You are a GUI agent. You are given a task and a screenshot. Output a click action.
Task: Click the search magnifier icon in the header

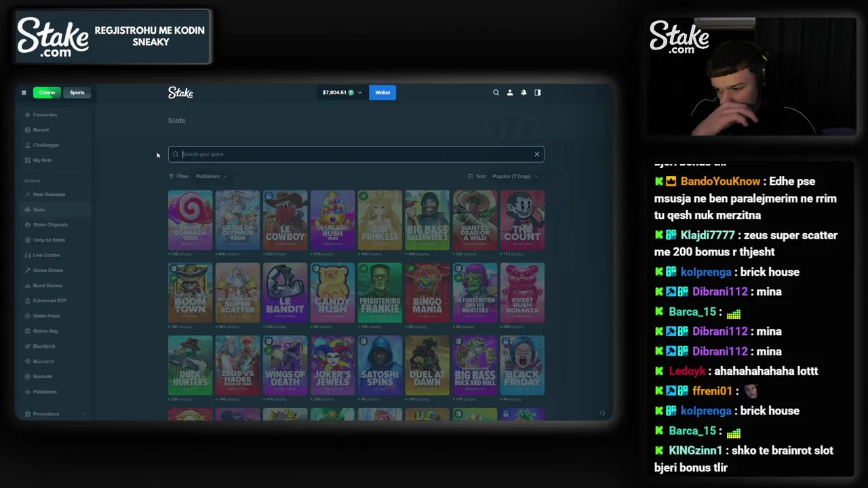[x=496, y=93]
